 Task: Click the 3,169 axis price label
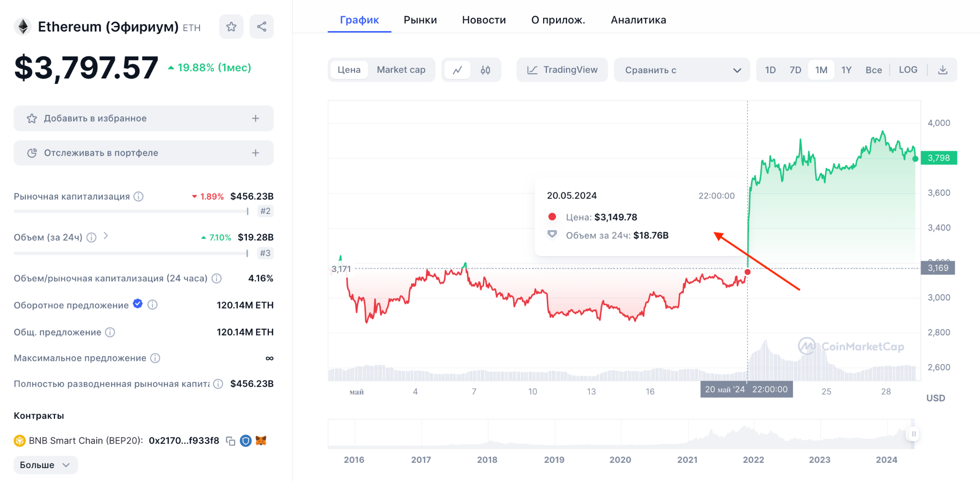click(937, 268)
